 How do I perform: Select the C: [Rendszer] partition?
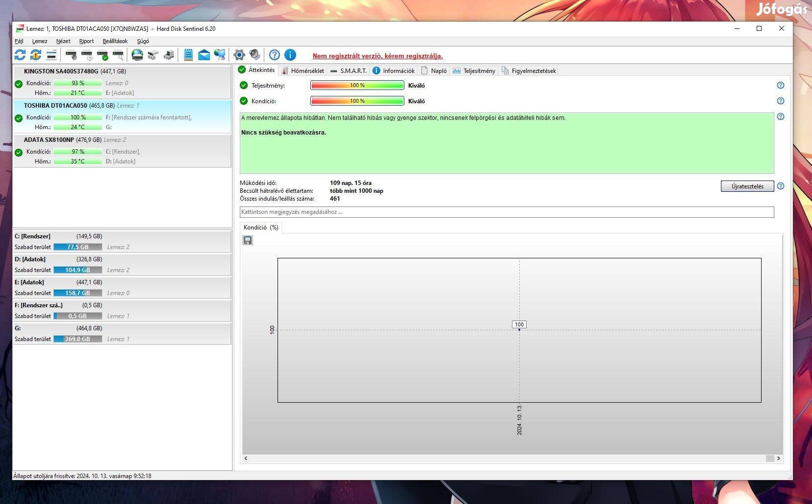[x=122, y=242]
